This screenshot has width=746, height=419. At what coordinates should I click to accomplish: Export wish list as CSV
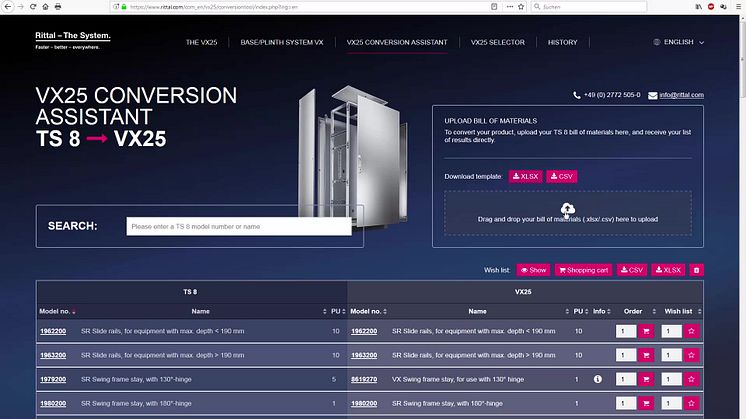632,270
